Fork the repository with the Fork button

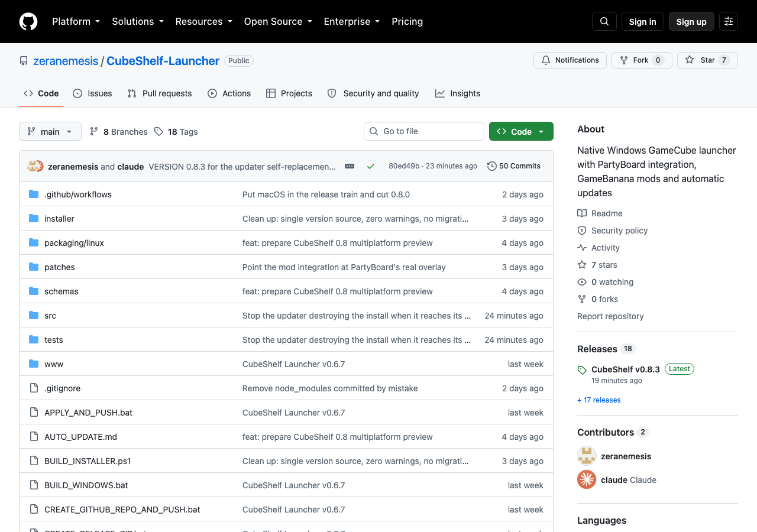click(642, 60)
